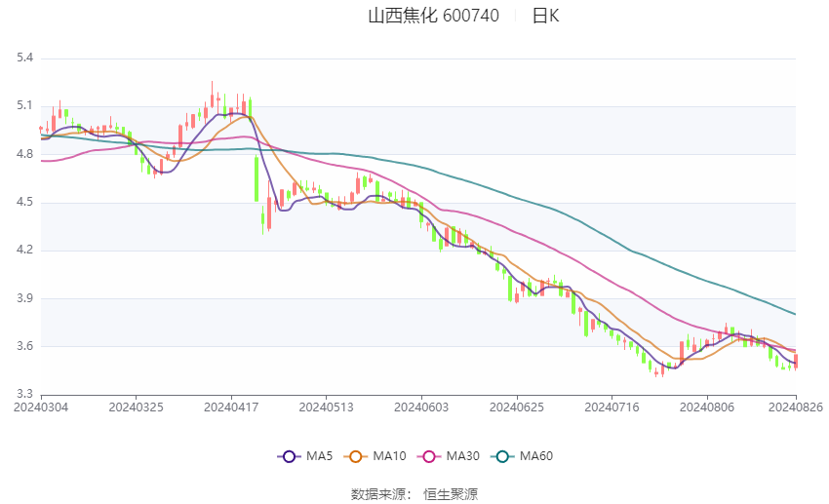Click the 3.3 price axis label

pyautogui.click(x=24, y=394)
